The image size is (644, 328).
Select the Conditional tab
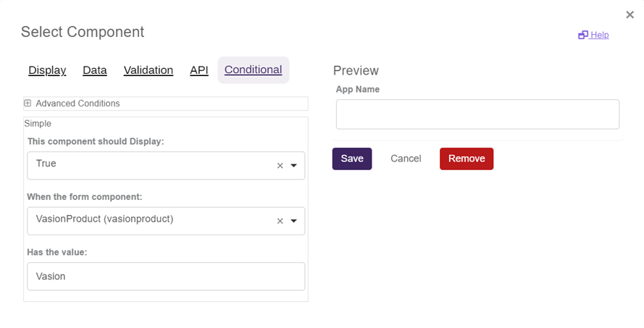(x=254, y=70)
